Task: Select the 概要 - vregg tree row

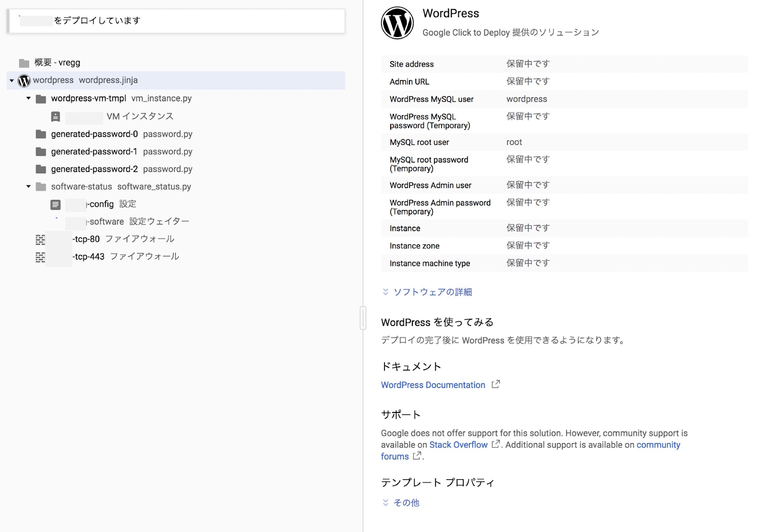Action: [x=176, y=63]
